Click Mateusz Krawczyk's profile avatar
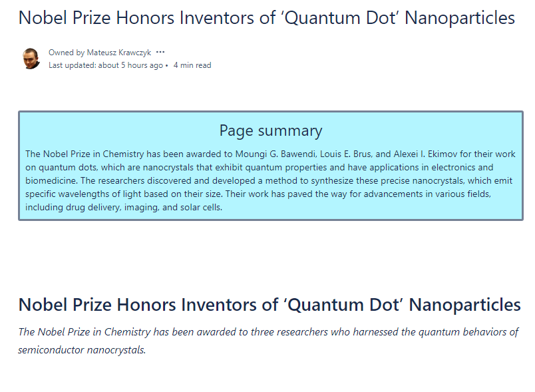535x392 pixels. point(31,59)
